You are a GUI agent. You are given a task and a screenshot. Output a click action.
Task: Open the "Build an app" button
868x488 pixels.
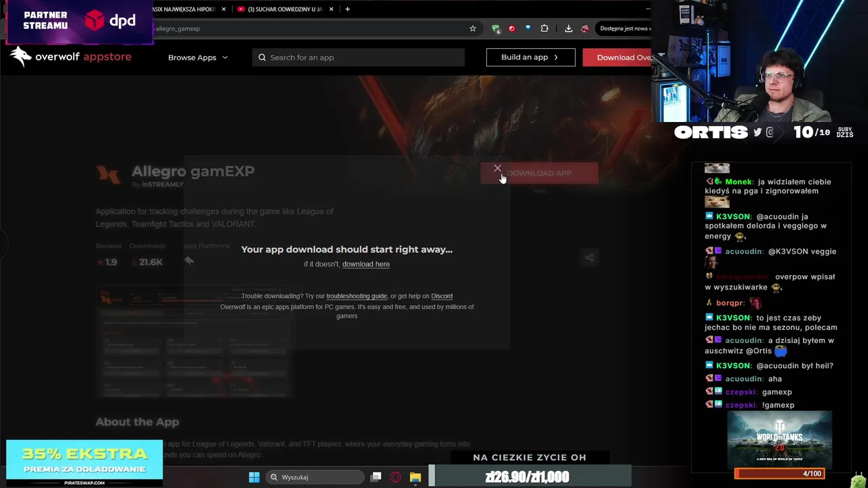530,58
